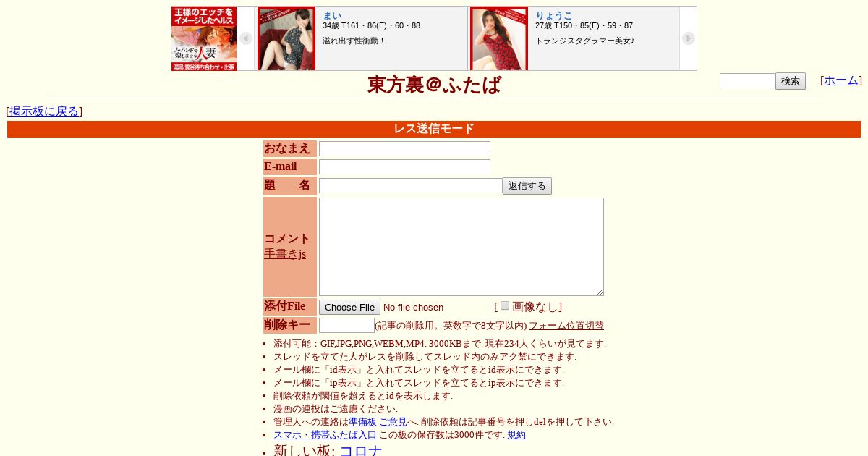868x456 pixels.
Task: Open the まい profile photo thumbnail
Action: [286, 38]
